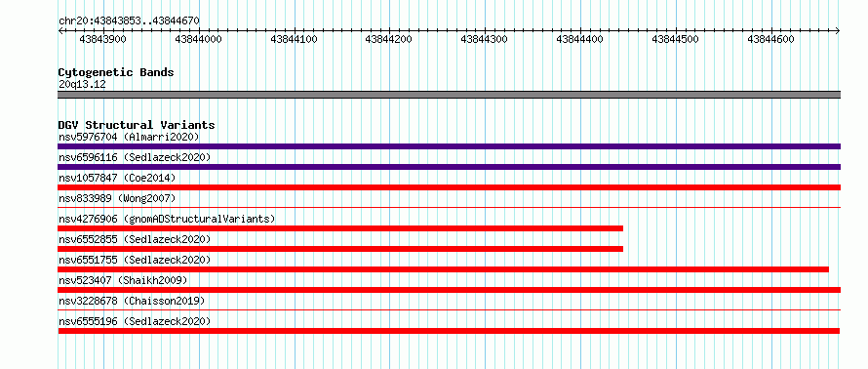
Task: Click the nsv833989 (Wong2007) label
Action: click(117, 198)
